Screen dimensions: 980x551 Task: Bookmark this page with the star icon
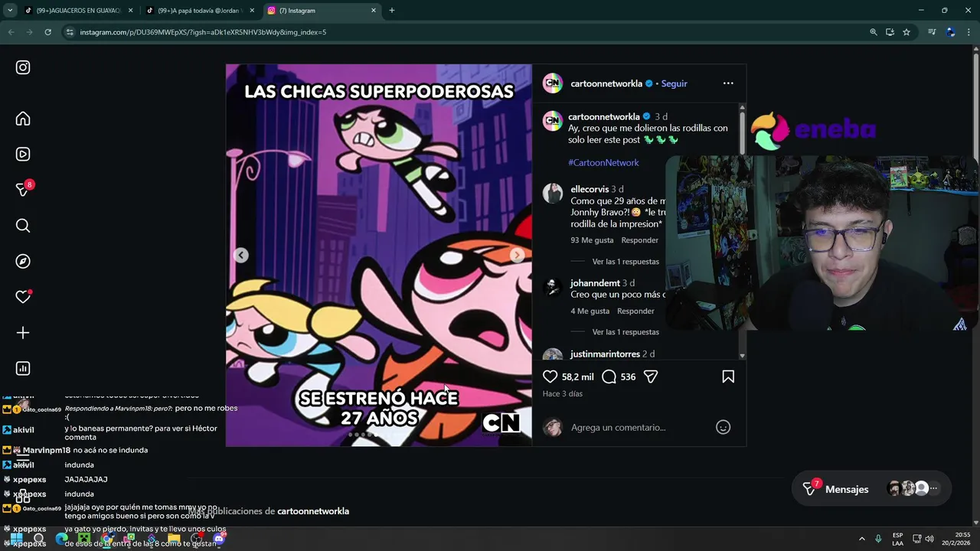click(906, 32)
